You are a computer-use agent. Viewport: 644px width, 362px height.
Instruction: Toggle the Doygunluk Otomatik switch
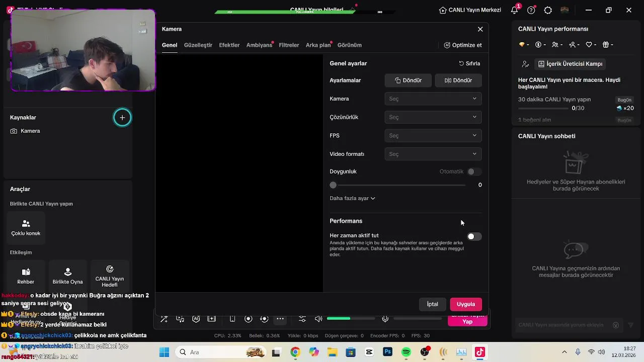pos(474,171)
